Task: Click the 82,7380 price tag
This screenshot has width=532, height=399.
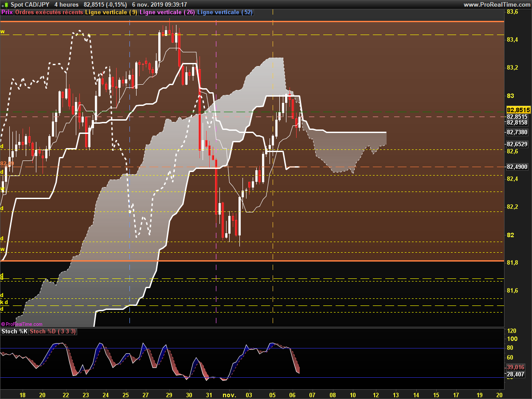Action: tap(517, 132)
